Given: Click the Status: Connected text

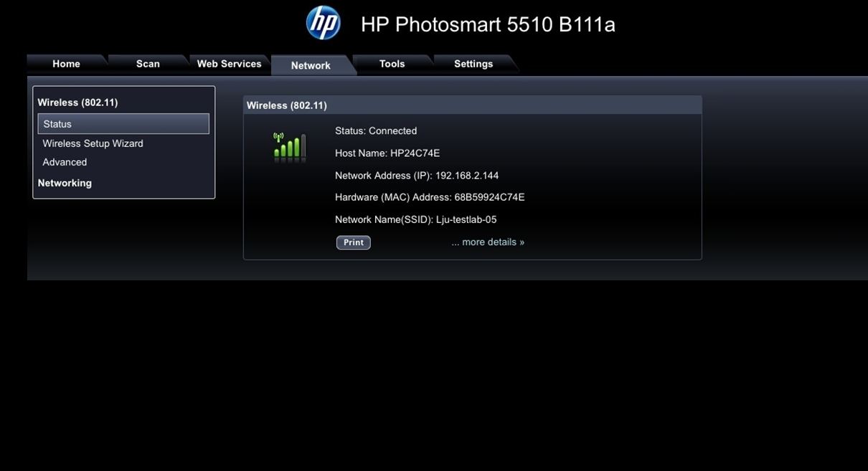Looking at the screenshot, I should pyautogui.click(x=376, y=131).
